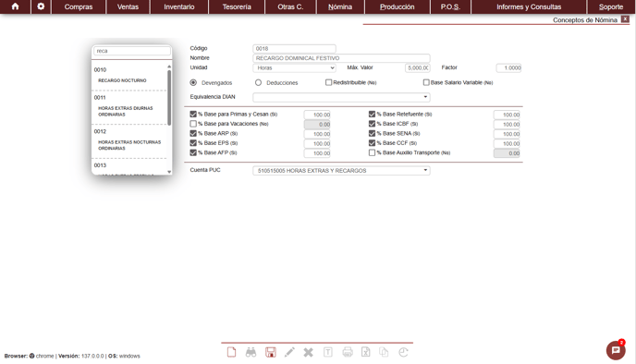Create a new record with the blank page icon
The height and width of the screenshot is (364, 636).
coord(231,352)
